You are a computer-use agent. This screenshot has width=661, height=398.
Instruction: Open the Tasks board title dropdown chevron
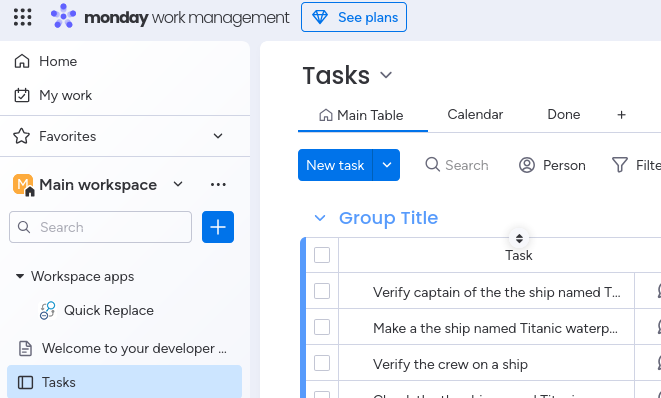386,75
